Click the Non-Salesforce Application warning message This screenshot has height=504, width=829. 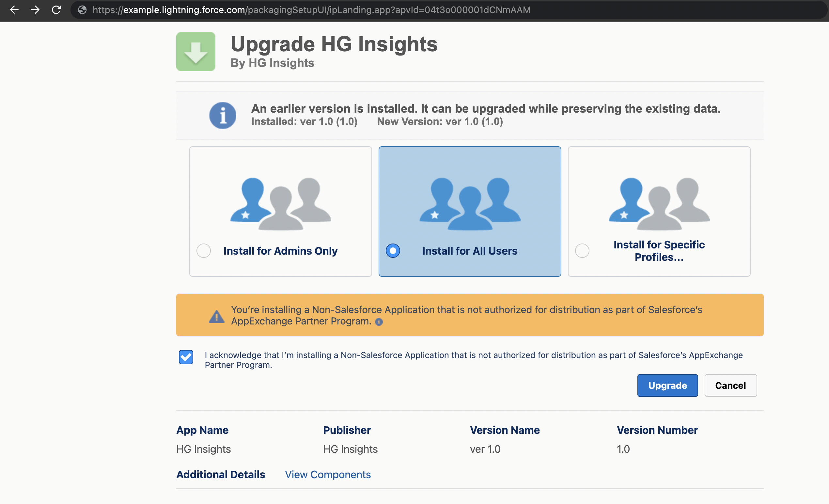tap(467, 315)
